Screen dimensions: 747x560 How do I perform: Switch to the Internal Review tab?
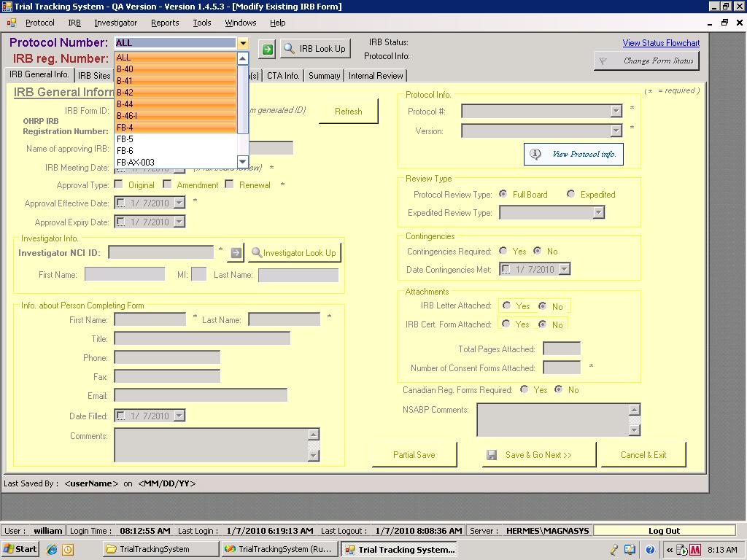pos(376,76)
